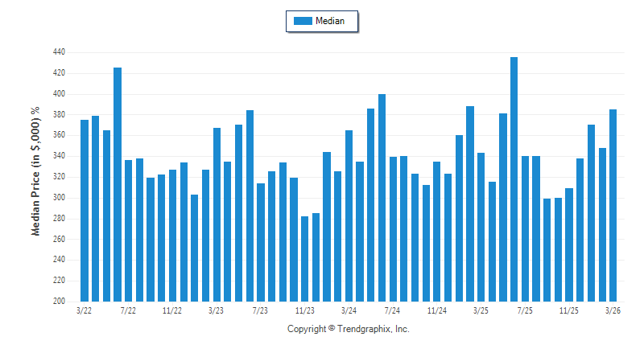Click the 7/25 x-axis label

(525, 310)
